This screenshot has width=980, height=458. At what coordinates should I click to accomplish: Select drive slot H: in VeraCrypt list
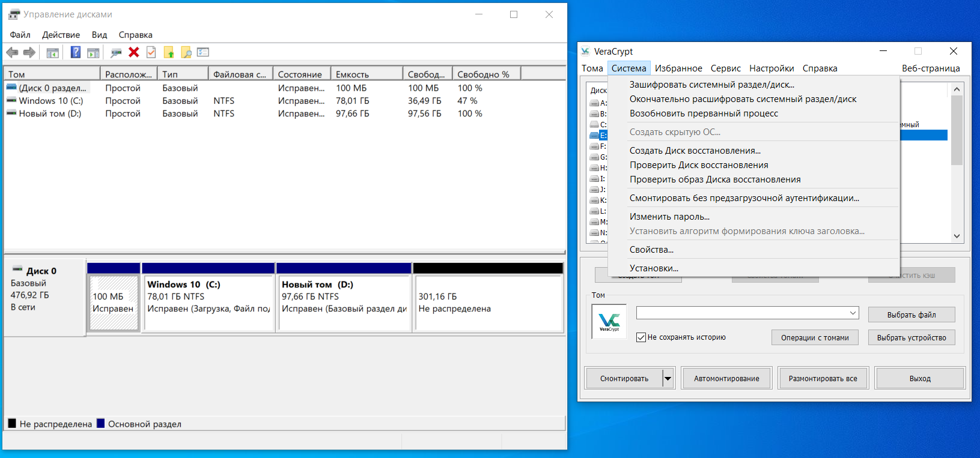coord(598,168)
